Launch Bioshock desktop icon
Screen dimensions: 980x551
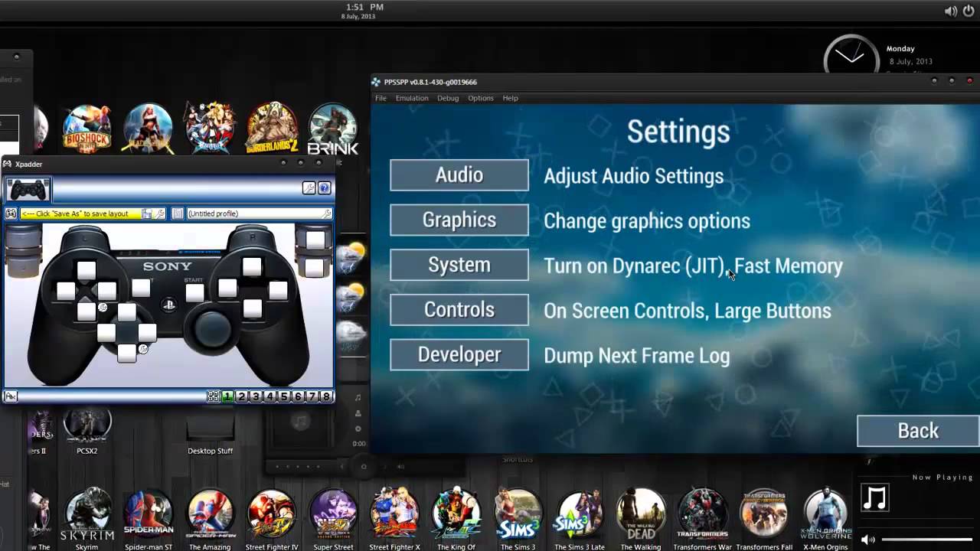(x=87, y=129)
